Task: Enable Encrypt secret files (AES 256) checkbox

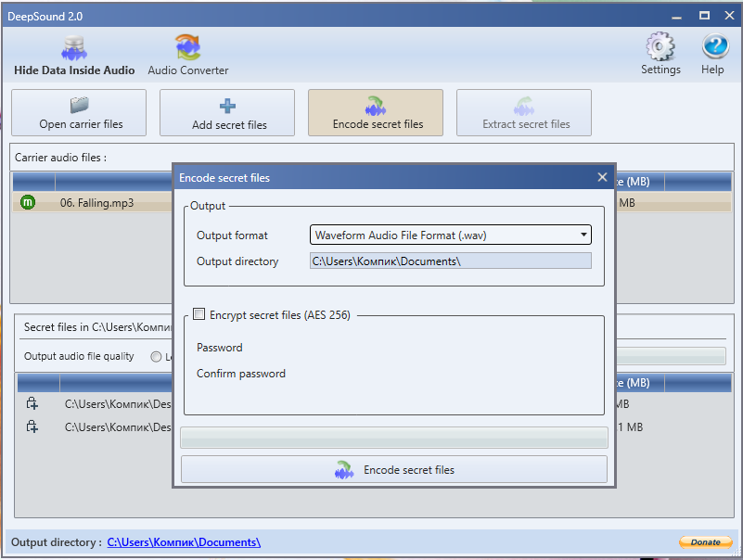Action: (x=199, y=314)
